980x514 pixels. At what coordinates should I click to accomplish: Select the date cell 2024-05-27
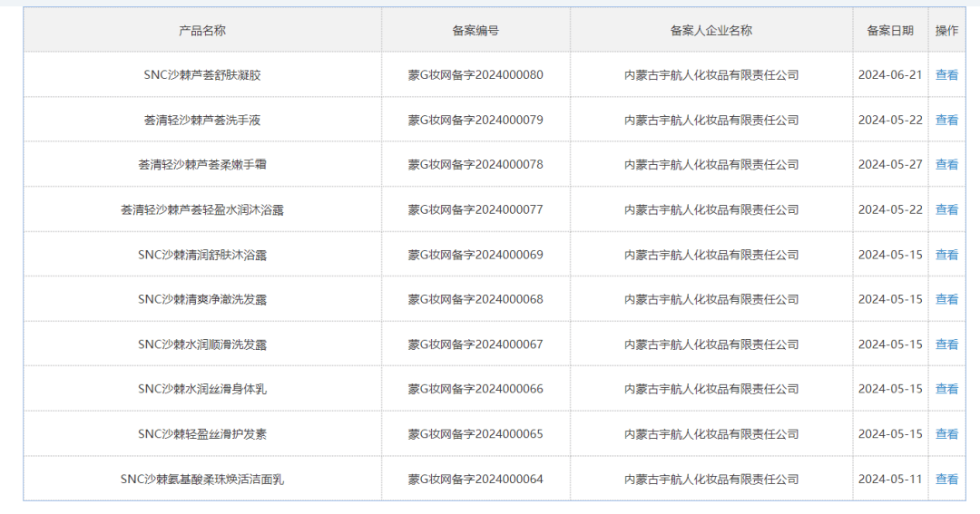(x=890, y=164)
